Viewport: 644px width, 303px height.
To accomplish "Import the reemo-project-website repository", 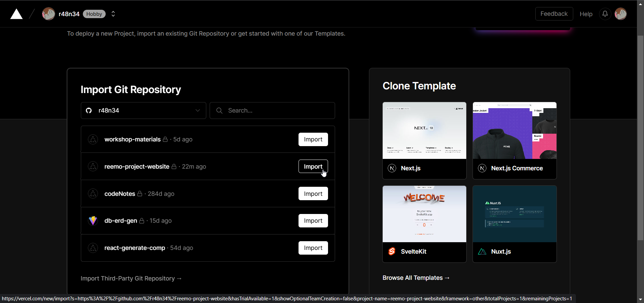I will pyautogui.click(x=313, y=166).
